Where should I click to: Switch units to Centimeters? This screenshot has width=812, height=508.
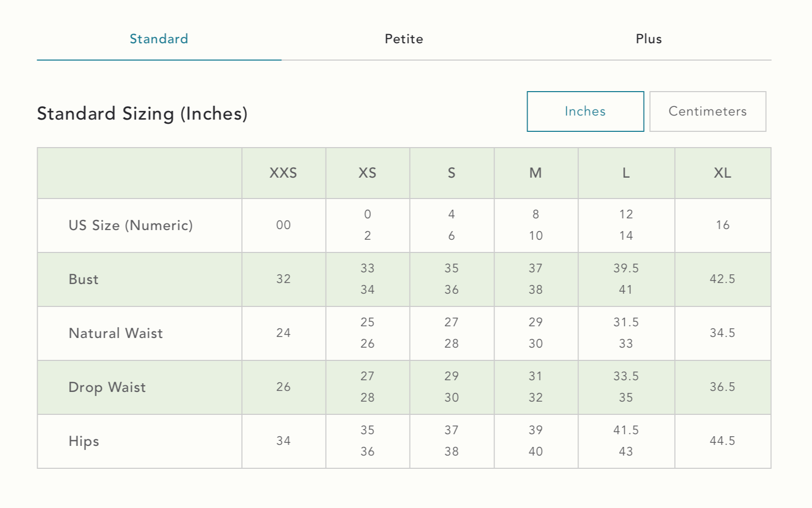[x=707, y=111]
